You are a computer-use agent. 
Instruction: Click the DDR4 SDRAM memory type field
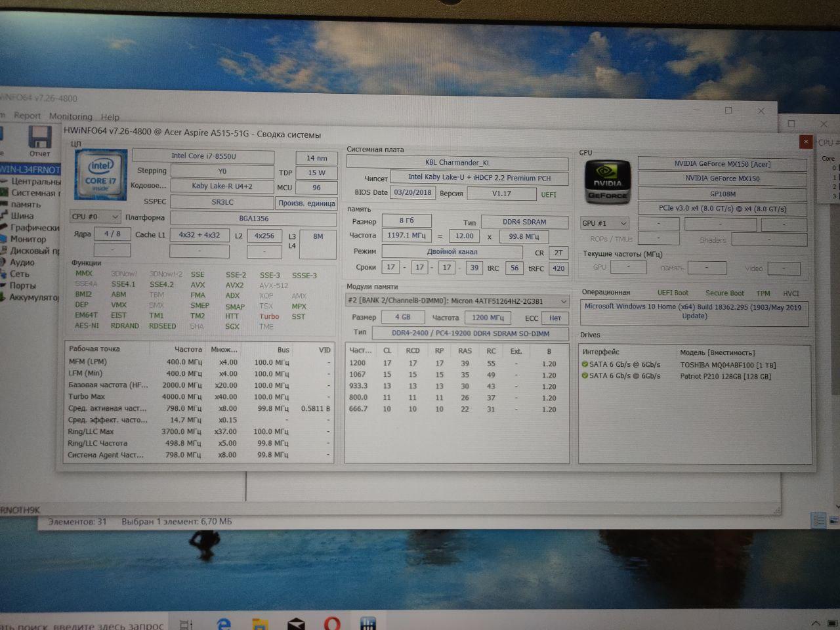[x=524, y=222]
